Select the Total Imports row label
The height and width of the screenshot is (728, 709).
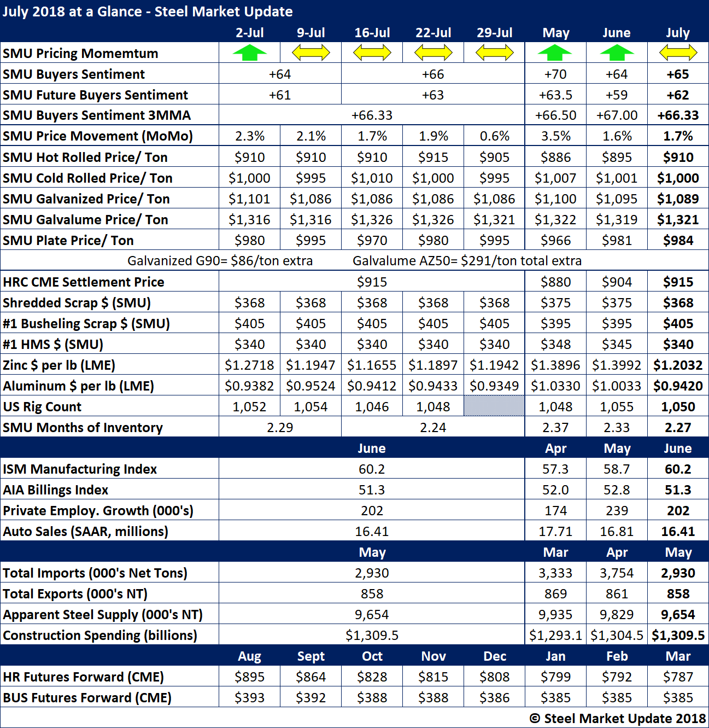tap(95, 573)
